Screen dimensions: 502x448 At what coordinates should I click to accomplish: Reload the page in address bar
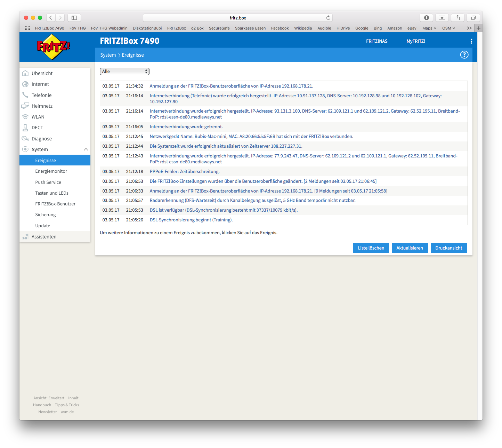coord(328,18)
